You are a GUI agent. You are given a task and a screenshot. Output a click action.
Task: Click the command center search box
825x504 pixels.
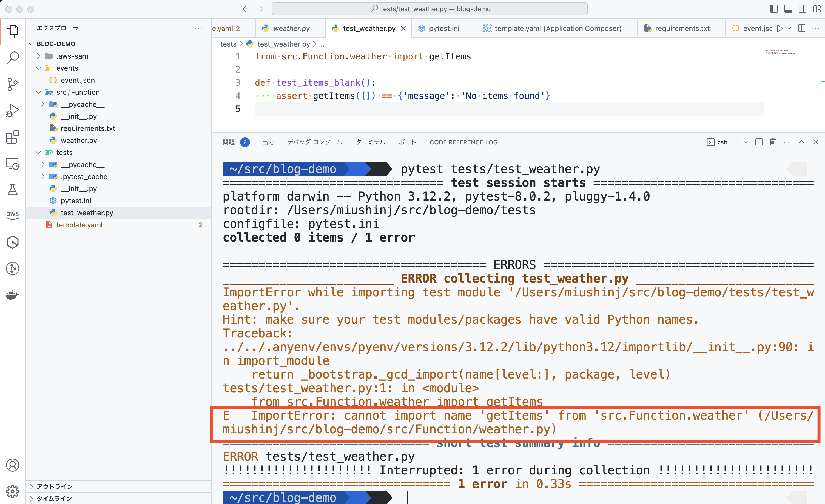pyautogui.click(x=429, y=9)
